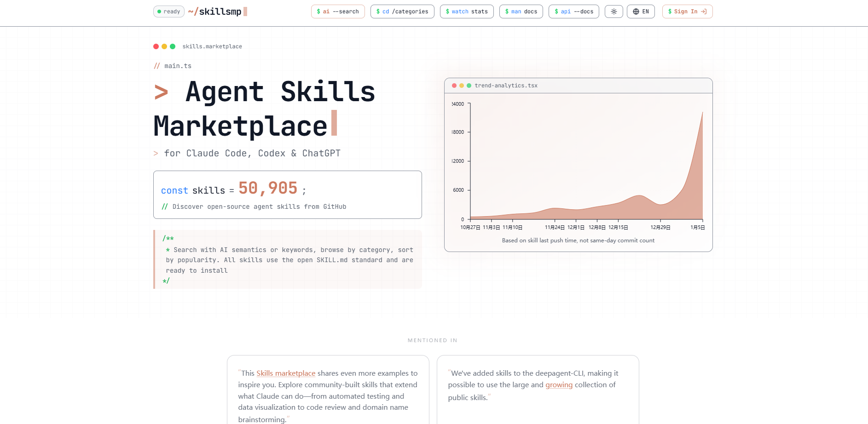Image resolution: width=868 pixels, height=424 pixels.
Task: Click the orange prompt arrow before Agent Skills
Action: 161,92
